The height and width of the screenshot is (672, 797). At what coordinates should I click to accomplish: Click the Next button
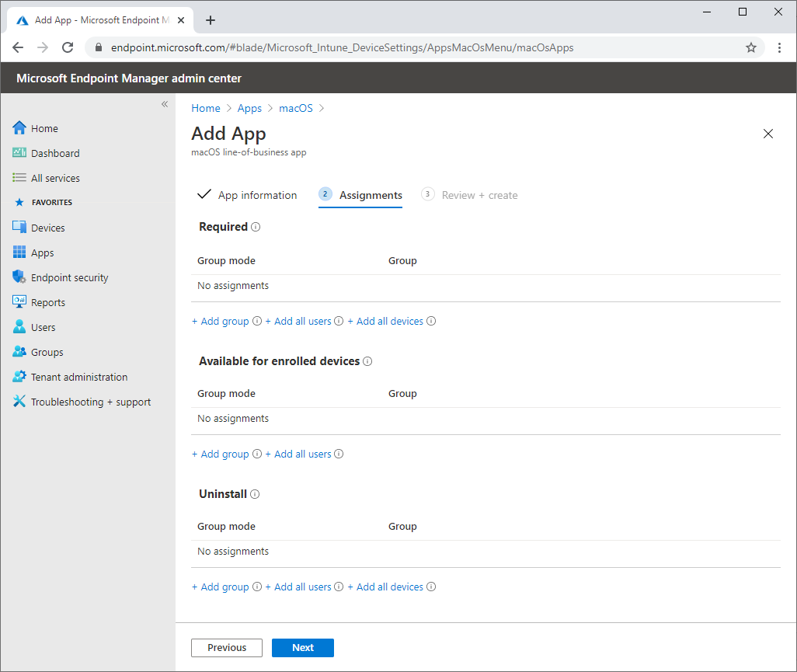303,648
